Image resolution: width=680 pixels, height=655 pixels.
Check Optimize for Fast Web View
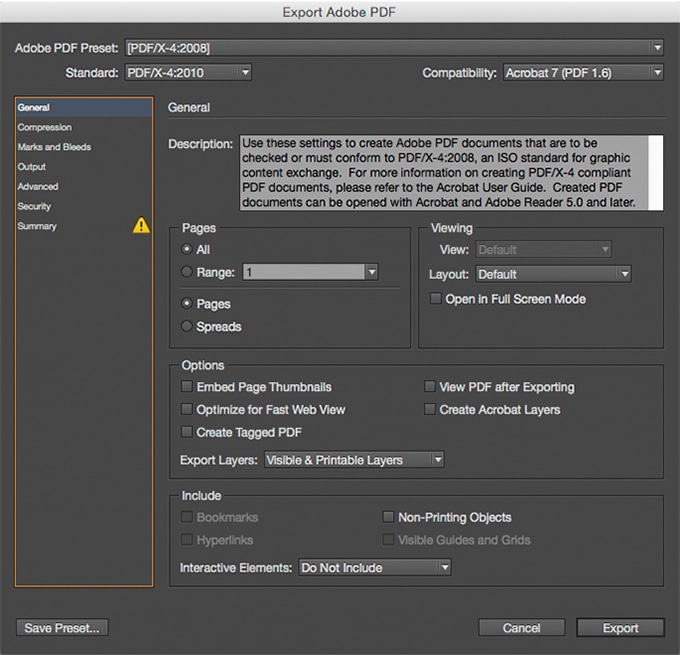(187, 409)
